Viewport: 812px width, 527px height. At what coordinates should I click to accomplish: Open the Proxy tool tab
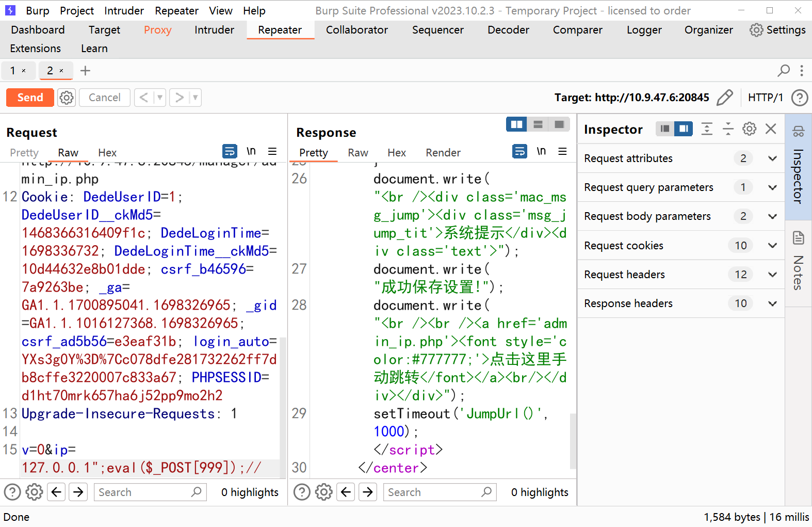(157, 30)
